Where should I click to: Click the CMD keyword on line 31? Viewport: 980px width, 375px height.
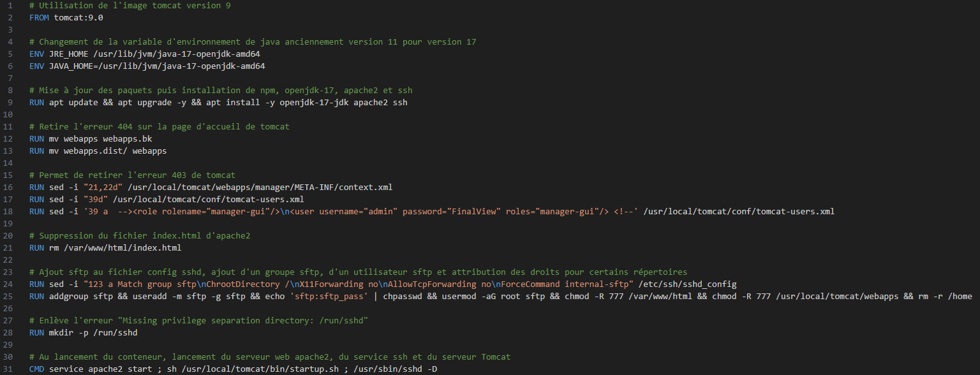pyautogui.click(x=36, y=369)
